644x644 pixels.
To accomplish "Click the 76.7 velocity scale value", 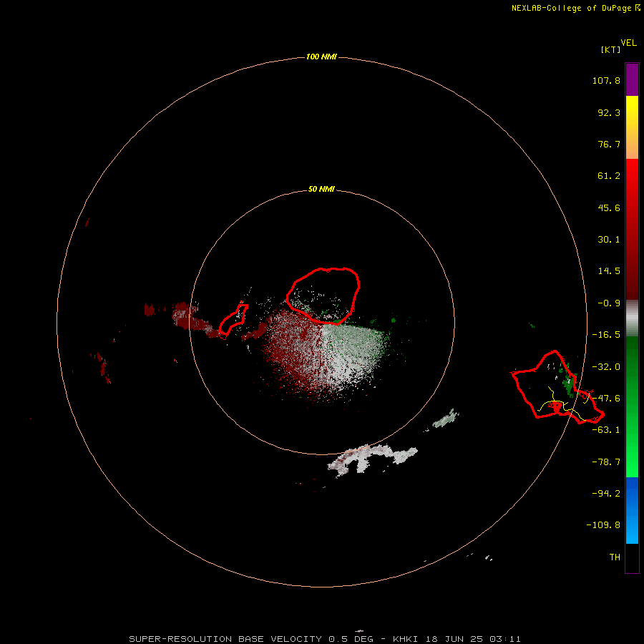I will click(609, 144).
